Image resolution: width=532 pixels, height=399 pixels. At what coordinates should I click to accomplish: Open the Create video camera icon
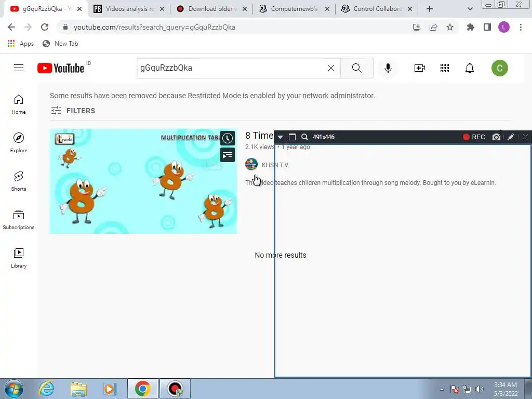(420, 68)
